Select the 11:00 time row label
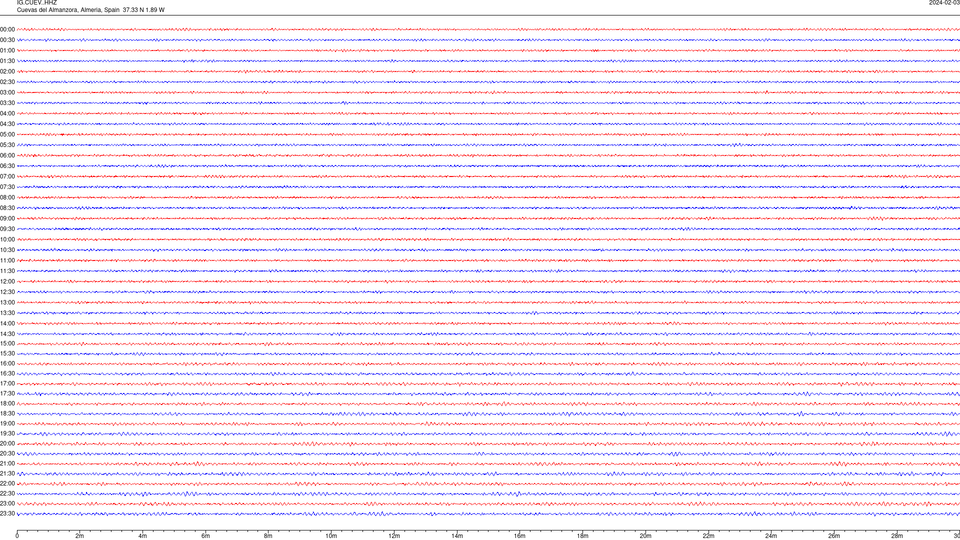Screen dimensions: 960x540 [x=7, y=261]
